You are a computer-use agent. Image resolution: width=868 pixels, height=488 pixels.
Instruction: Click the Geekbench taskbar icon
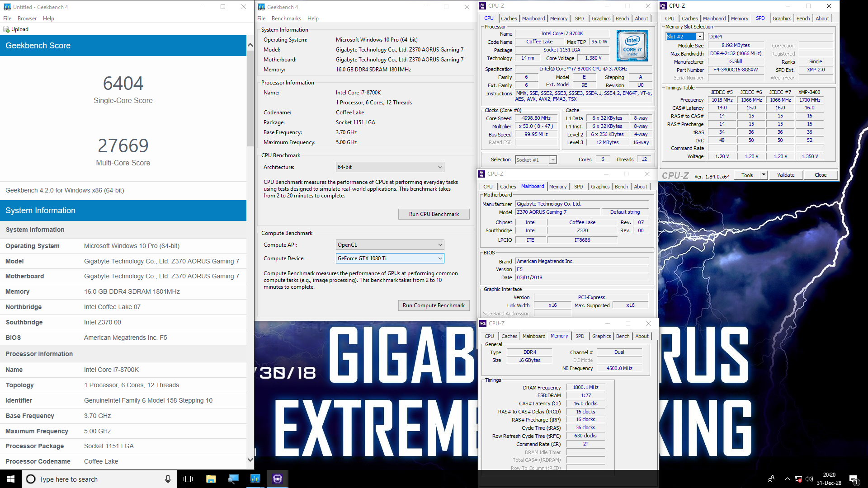255,479
